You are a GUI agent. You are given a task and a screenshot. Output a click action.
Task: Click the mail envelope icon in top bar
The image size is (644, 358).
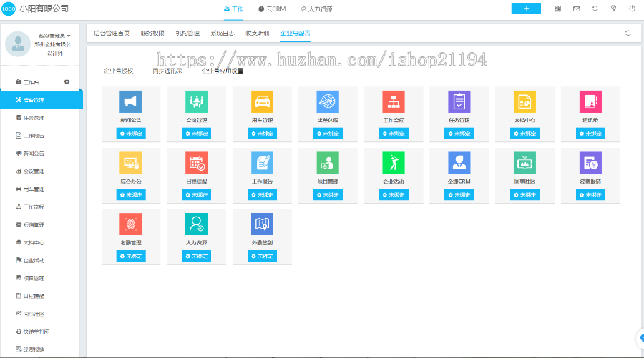pyautogui.click(x=576, y=9)
